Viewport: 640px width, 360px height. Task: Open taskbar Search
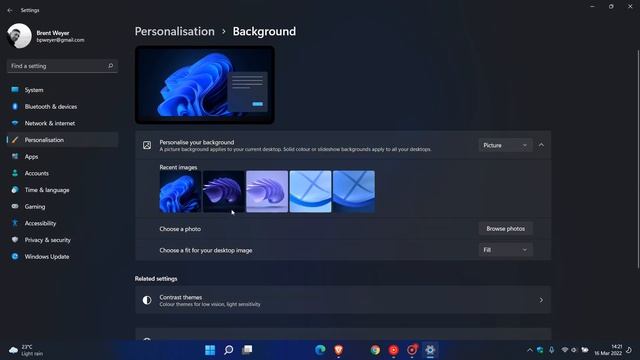[x=229, y=350]
